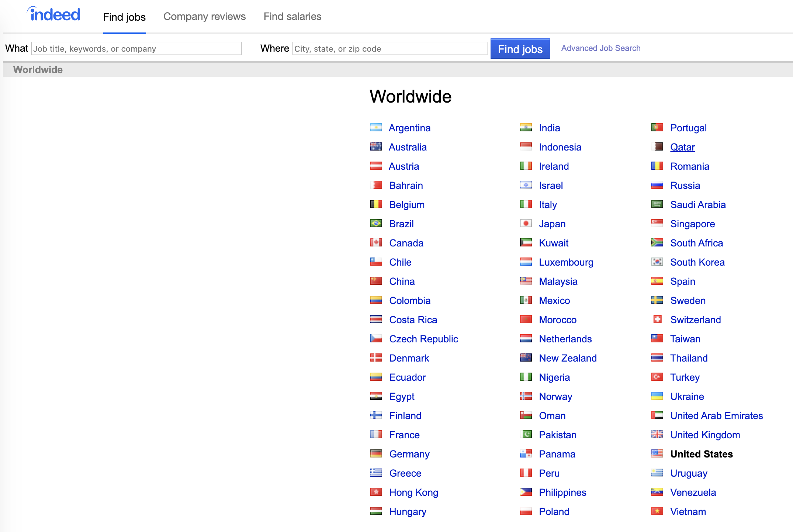Screen dimensions: 793x532
Task: Go to France job site
Action: coord(404,435)
